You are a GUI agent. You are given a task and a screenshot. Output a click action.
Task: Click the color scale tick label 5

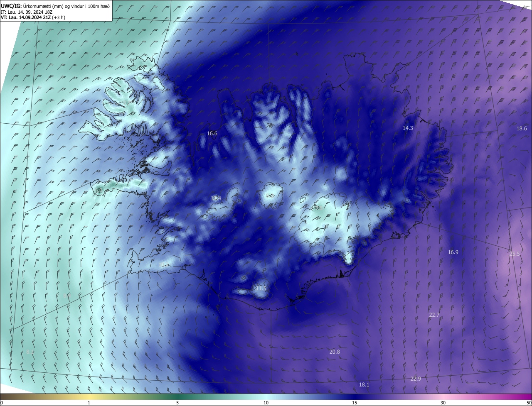tap(177, 403)
